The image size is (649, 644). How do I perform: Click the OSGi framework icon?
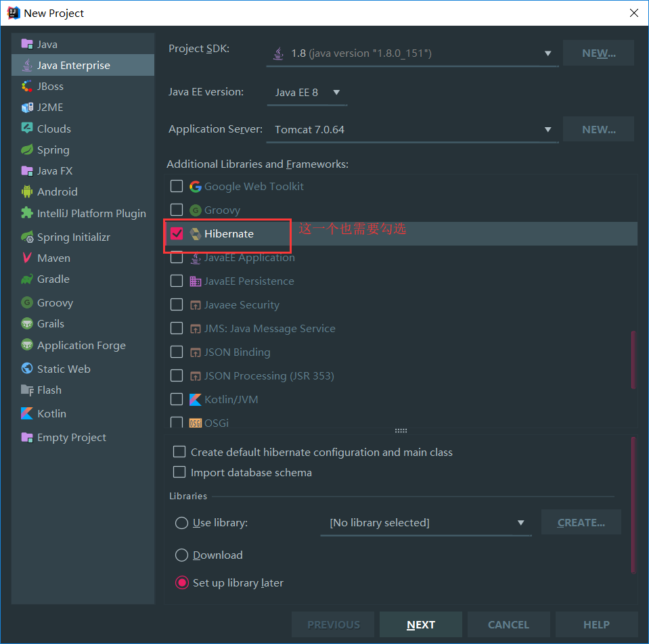(x=196, y=423)
